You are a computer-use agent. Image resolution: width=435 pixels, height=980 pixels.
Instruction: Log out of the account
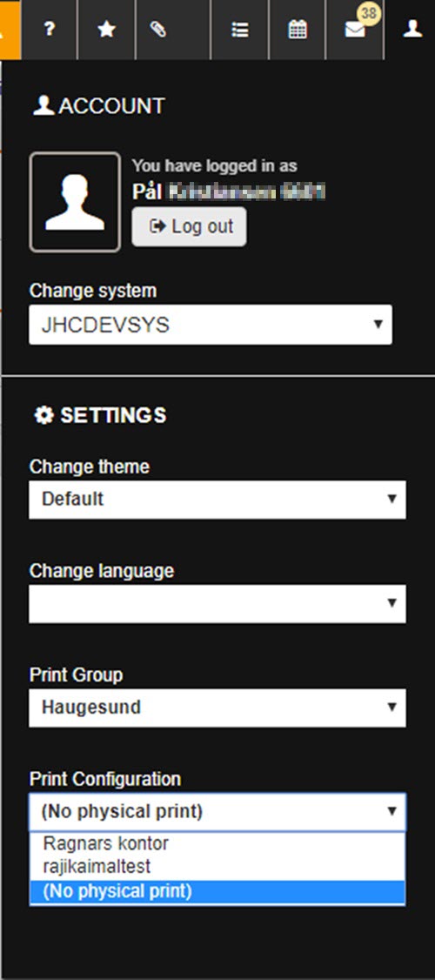click(x=190, y=227)
